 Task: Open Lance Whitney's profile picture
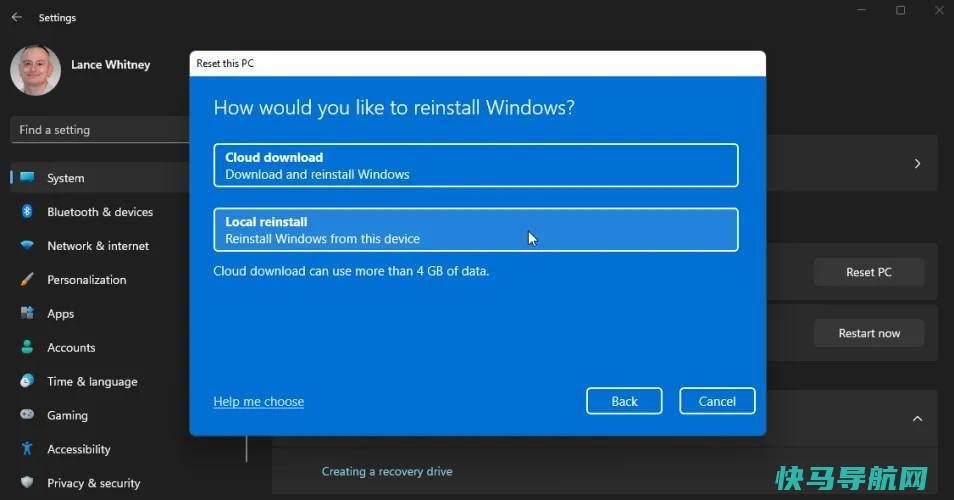tap(35, 70)
